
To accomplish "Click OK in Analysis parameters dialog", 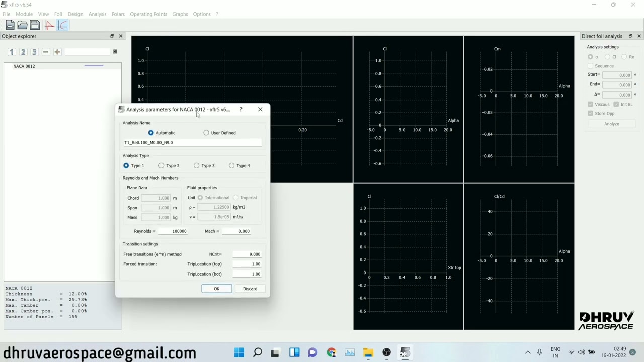I will (216, 289).
